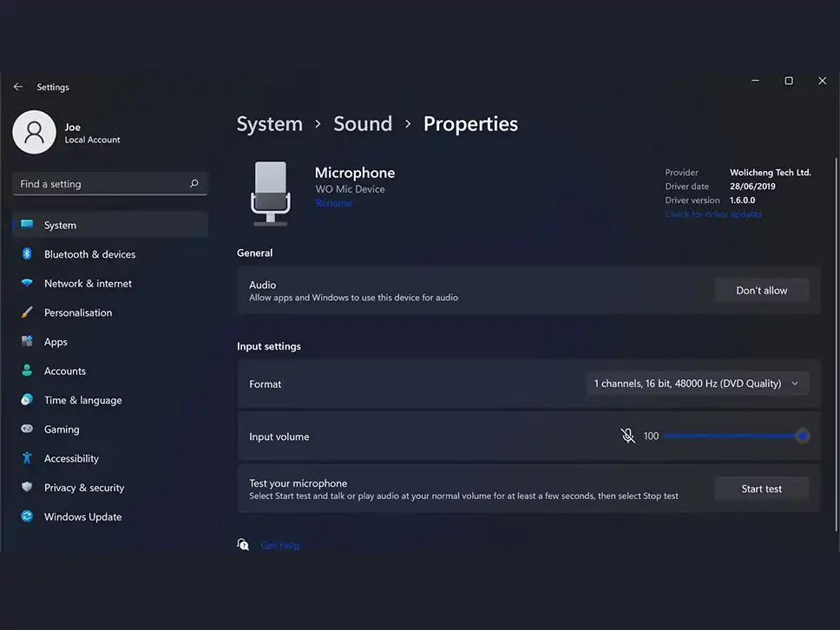Click the back arrow in Settings
The image size is (840, 630).
17,86
